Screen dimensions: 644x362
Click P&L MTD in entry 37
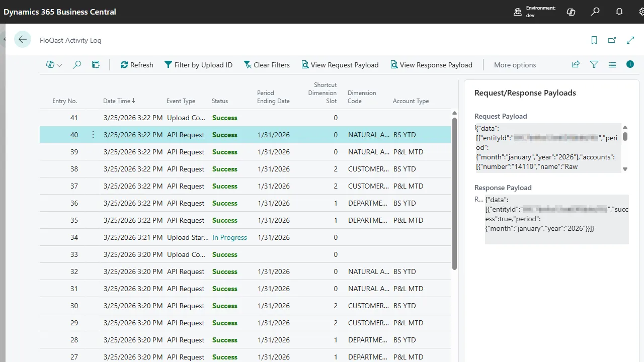[x=408, y=186]
